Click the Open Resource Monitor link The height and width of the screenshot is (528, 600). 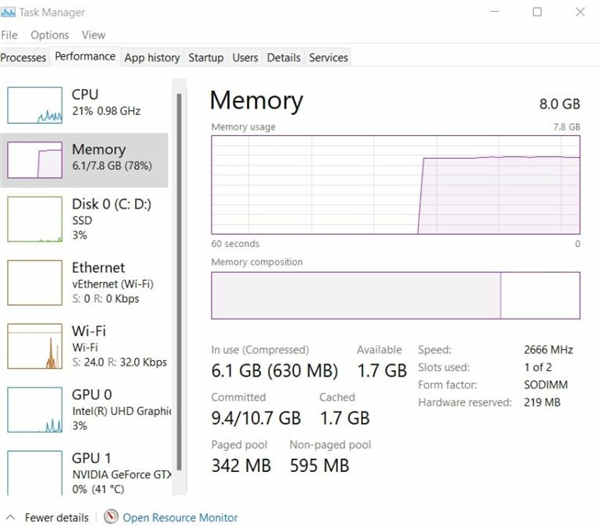click(180, 518)
